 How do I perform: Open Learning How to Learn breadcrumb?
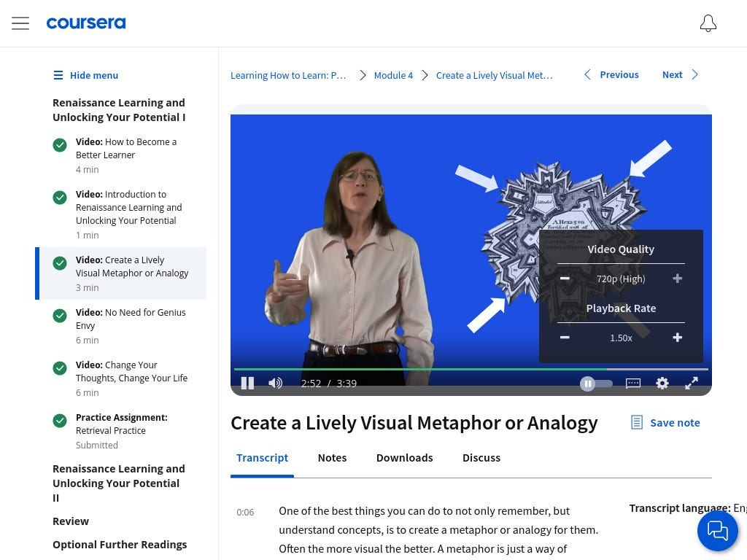click(288, 75)
